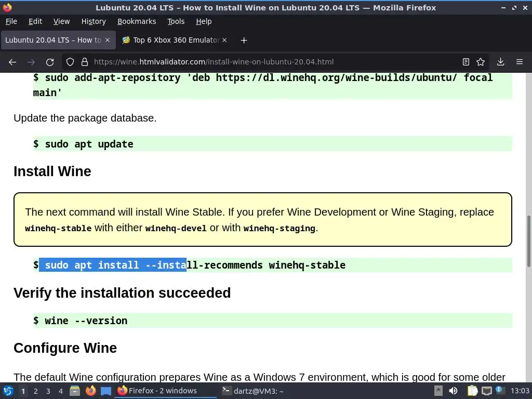Switch to virtual desktop 1

point(23,391)
